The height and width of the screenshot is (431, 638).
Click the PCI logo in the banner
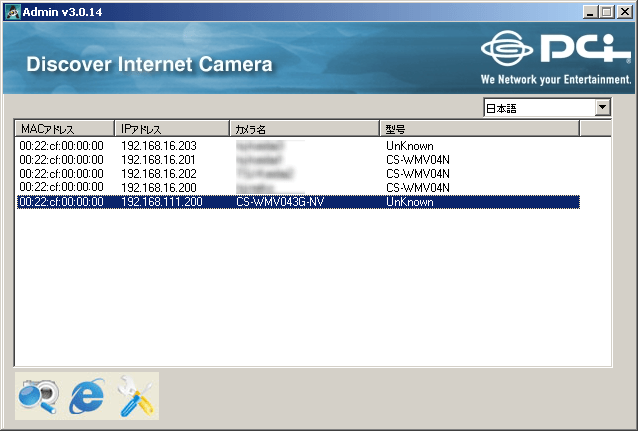tap(553, 50)
